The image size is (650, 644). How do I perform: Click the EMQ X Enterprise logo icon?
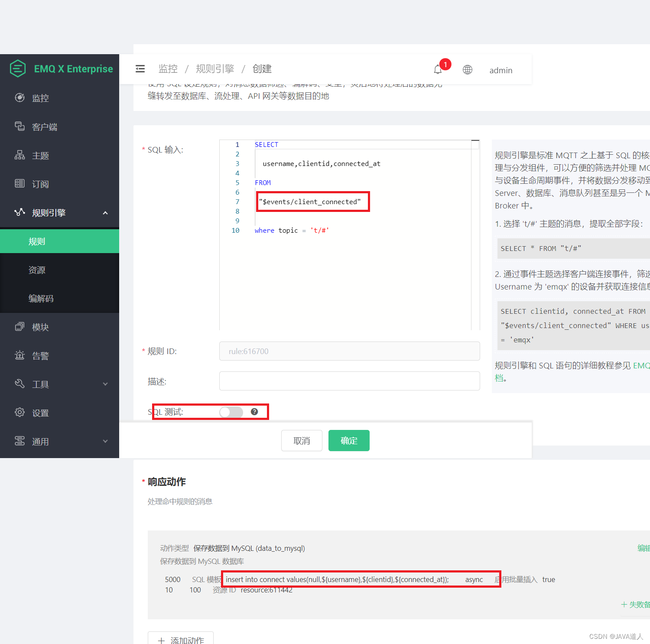(x=18, y=68)
